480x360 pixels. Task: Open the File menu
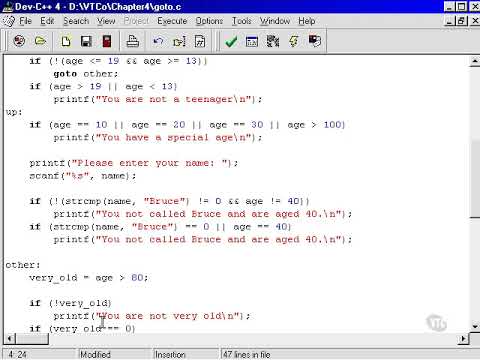click(x=25, y=21)
